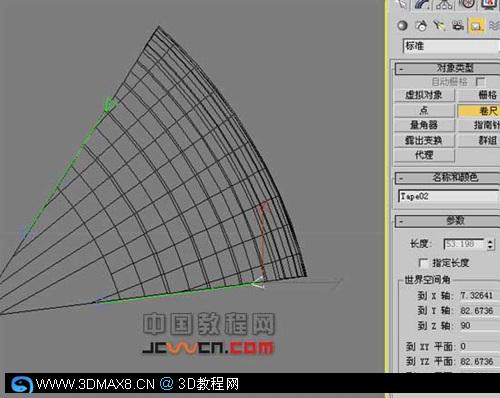The height and width of the screenshot is (398, 500).
Task: Select the highlighted Helpers category icon
Action: coord(476,26)
